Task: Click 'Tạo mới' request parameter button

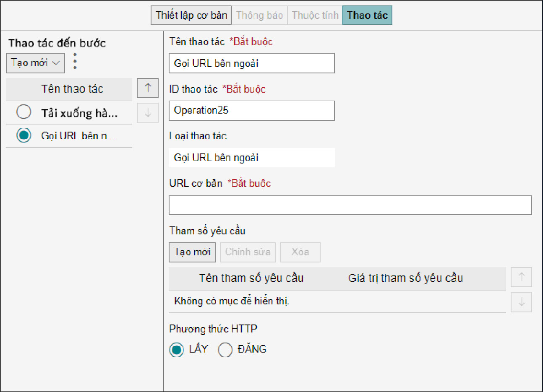Action: (192, 252)
